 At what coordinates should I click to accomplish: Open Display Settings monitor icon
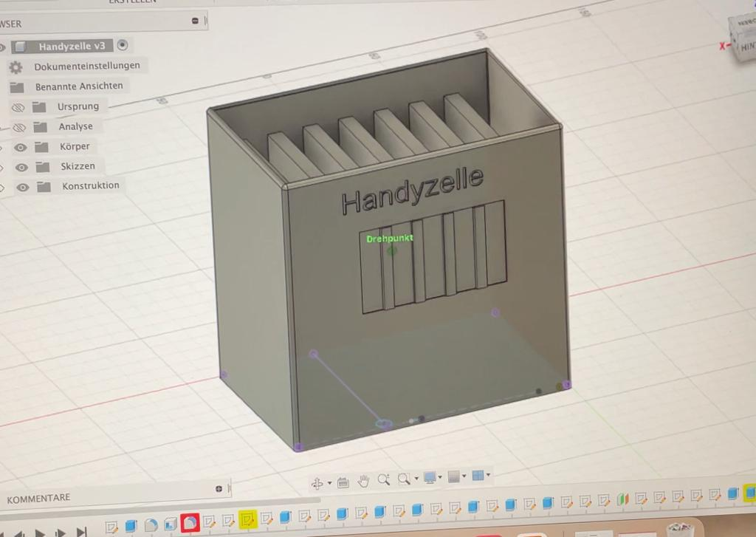click(x=430, y=478)
